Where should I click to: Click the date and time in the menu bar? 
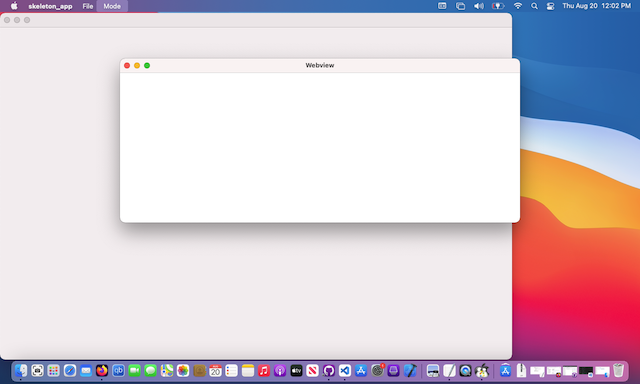pyautogui.click(x=596, y=6)
